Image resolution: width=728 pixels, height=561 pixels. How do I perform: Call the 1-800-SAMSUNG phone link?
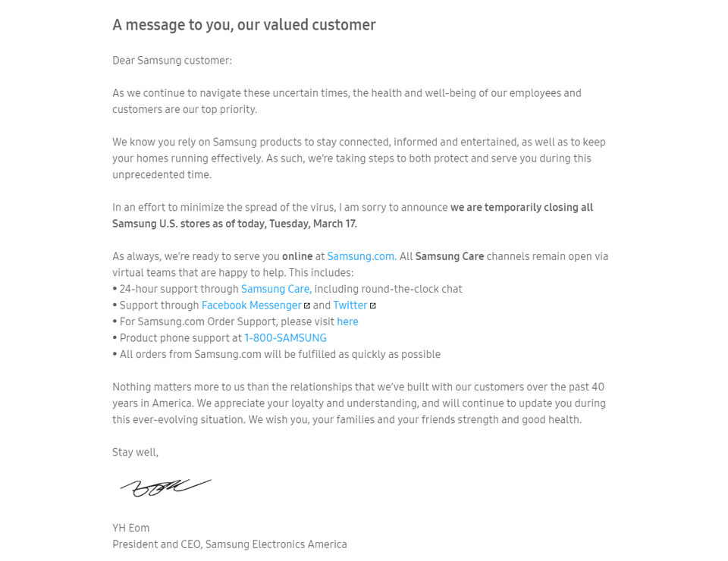(285, 338)
